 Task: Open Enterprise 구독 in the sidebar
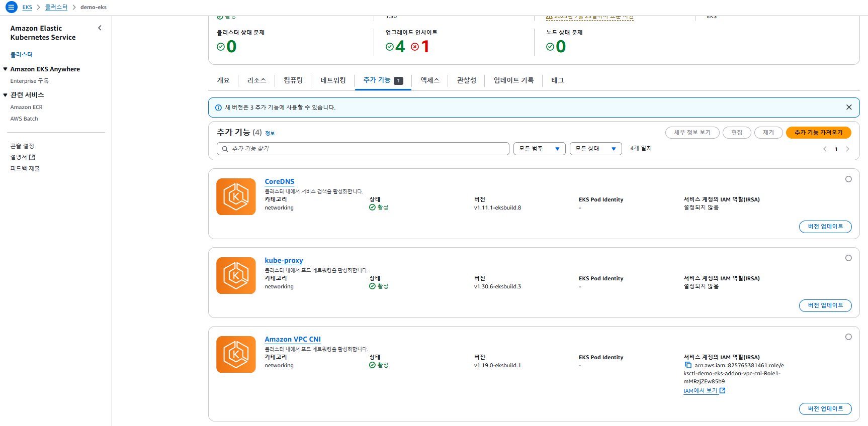pos(30,81)
